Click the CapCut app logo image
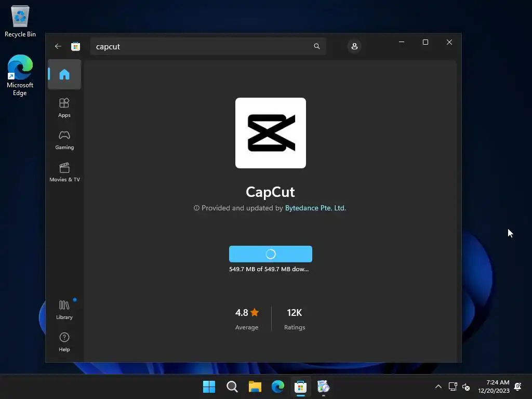Viewport: 532px width, 399px height. coord(270,133)
